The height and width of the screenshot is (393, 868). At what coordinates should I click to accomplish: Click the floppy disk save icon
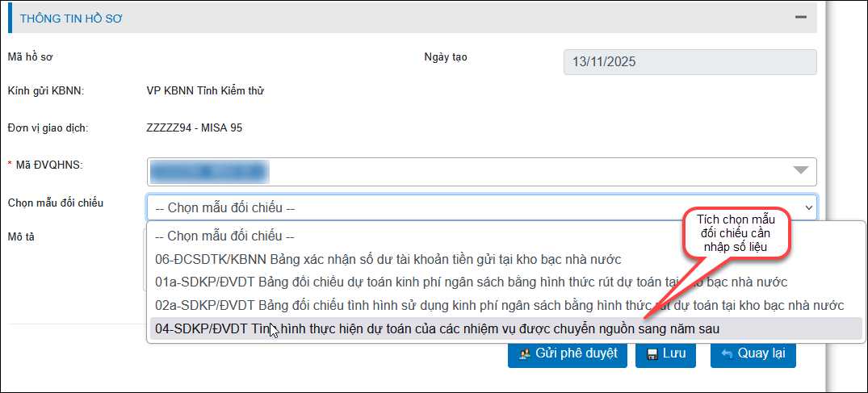(651, 353)
